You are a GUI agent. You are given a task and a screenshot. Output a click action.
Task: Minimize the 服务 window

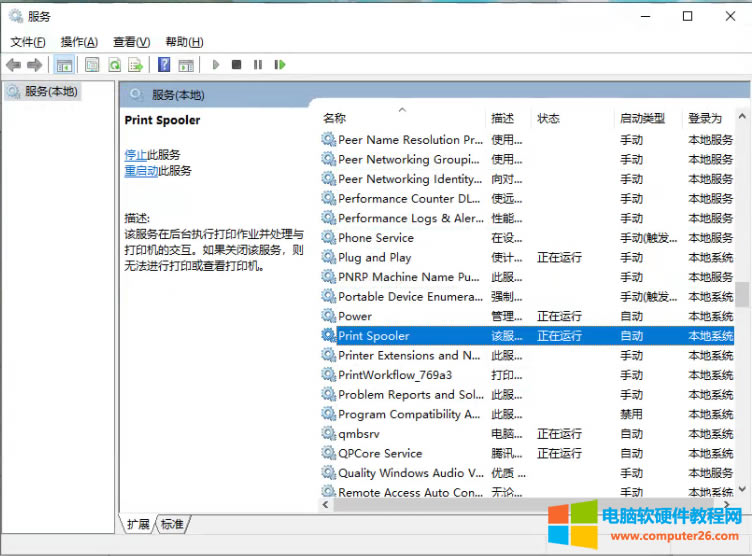tap(646, 16)
